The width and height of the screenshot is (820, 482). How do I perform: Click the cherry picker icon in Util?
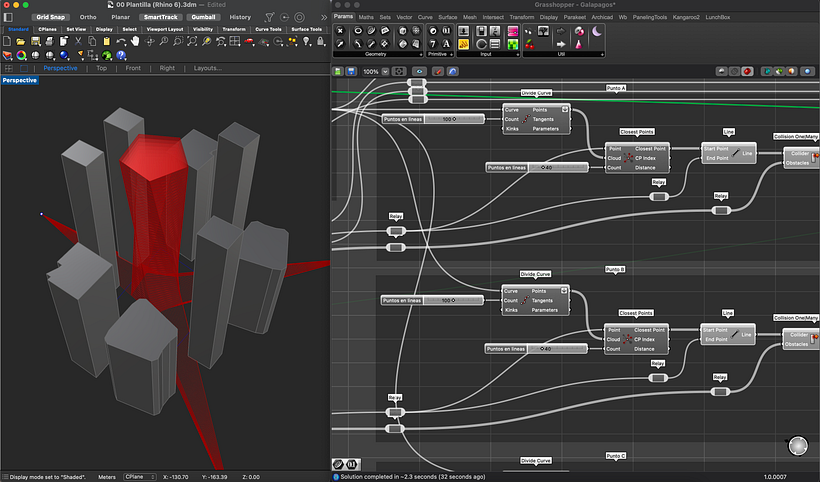coord(530,44)
